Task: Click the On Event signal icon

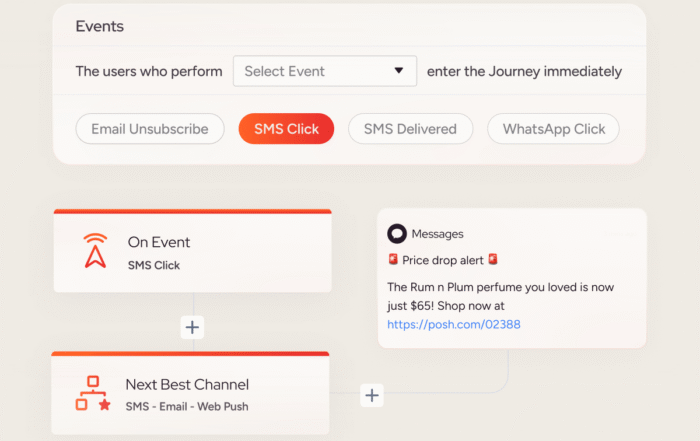Action: (x=94, y=252)
